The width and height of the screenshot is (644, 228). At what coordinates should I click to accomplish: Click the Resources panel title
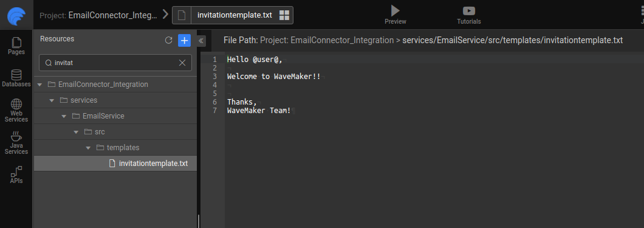pos(57,39)
